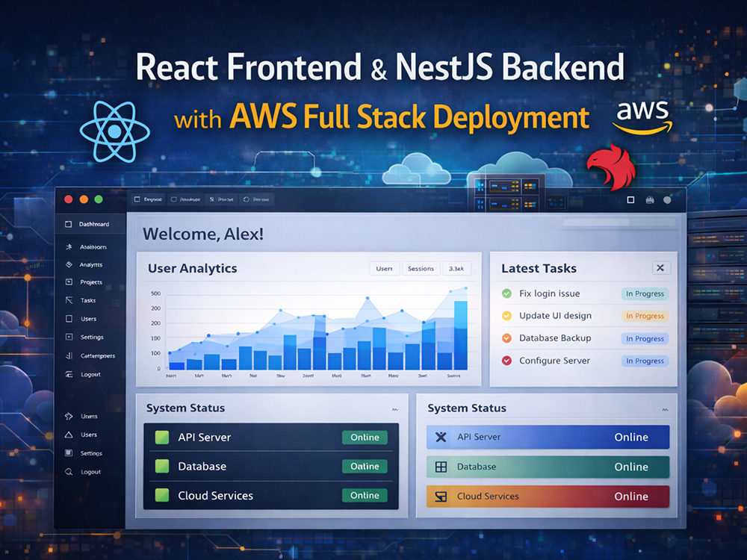Viewport: 747px width, 560px height.
Task: Click the diamond-arrows icon in the lower sidebar group
Action: click(69, 416)
